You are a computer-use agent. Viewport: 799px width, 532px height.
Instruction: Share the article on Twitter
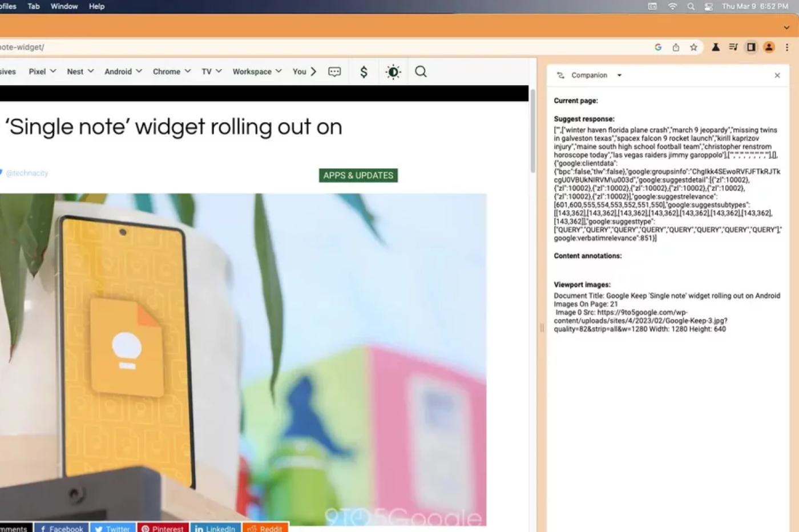click(112, 529)
